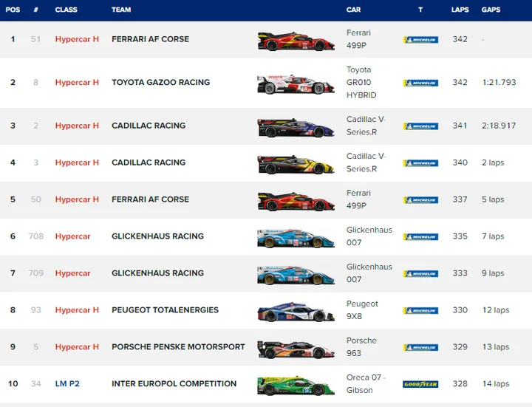Click Hypercar H class in Toyota row
The image size is (532, 407).
[77, 82]
